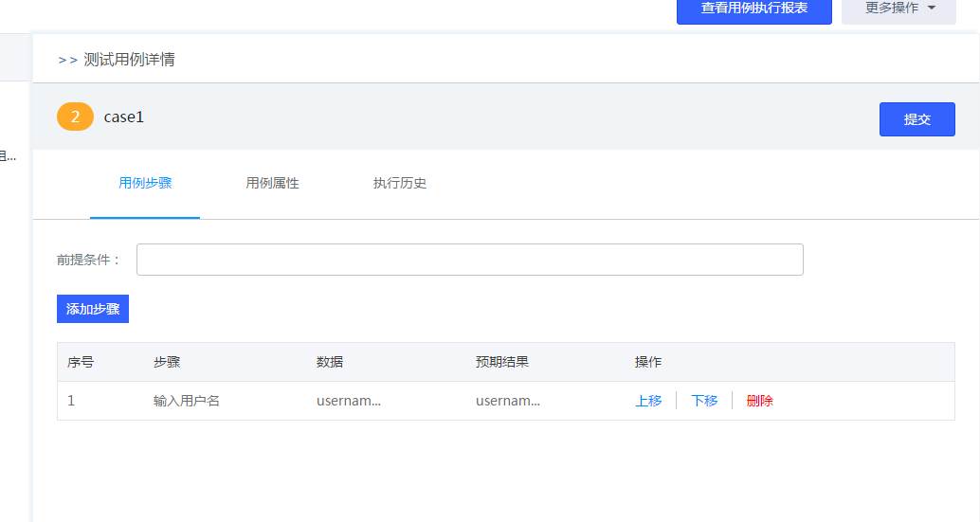This screenshot has width=980, height=522.
Task: Click the 输入用户名 step cell
Action: [187, 401]
